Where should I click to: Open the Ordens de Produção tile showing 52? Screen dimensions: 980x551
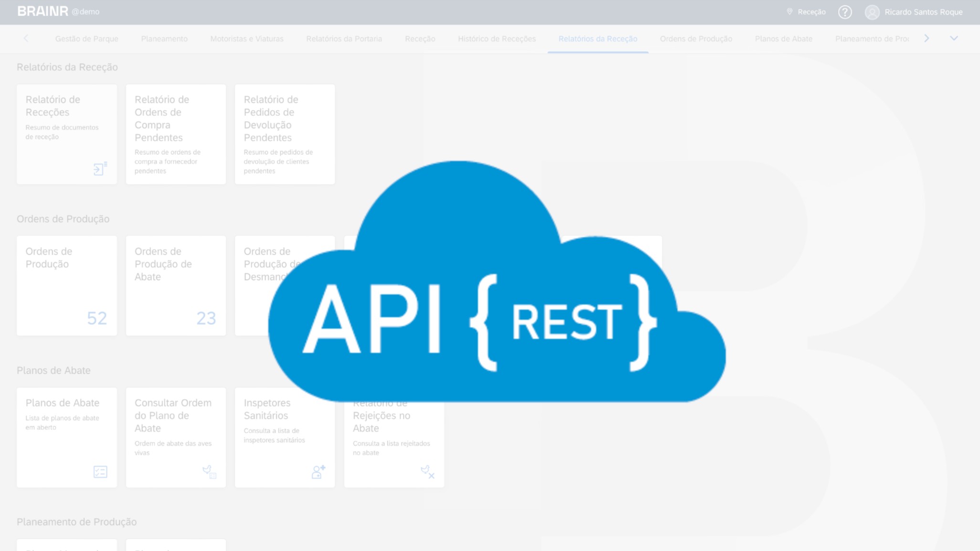pos(67,285)
